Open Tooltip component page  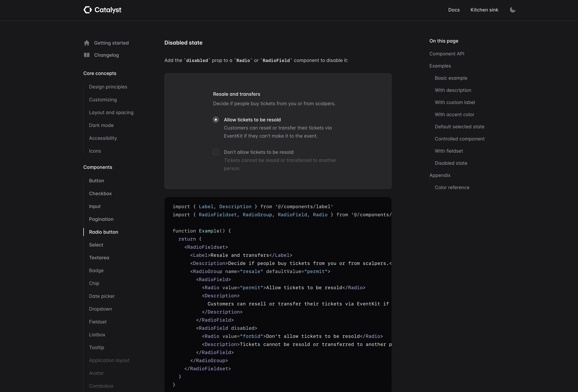click(x=97, y=348)
